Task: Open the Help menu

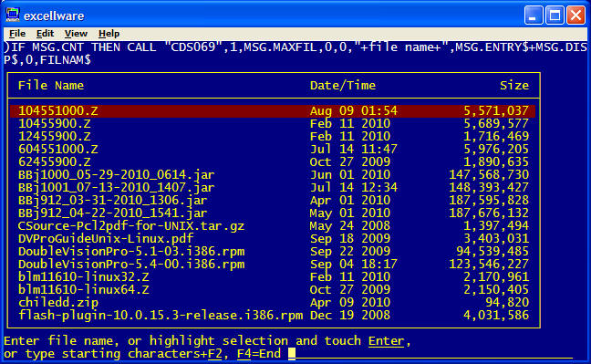Action: click(x=109, y=34)
